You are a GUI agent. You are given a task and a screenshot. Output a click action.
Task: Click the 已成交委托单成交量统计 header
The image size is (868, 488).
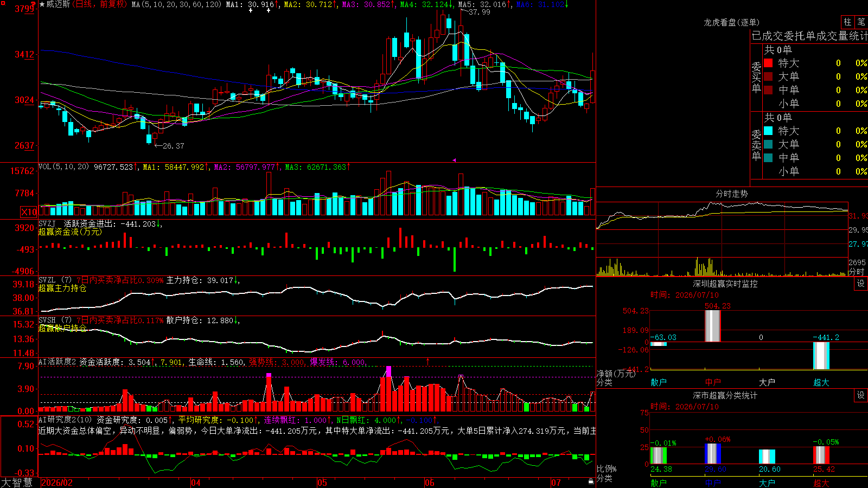click(809, 36)
